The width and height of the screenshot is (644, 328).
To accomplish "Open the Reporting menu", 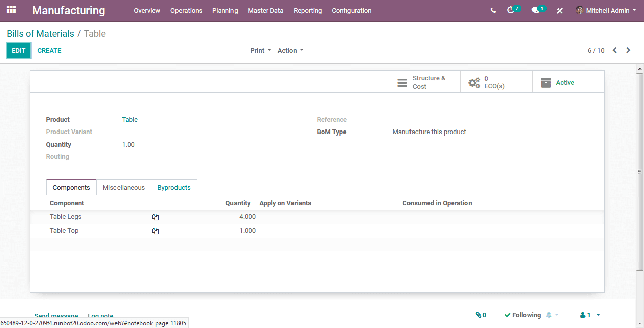I will pyautogui.click(x=308, y=10).
